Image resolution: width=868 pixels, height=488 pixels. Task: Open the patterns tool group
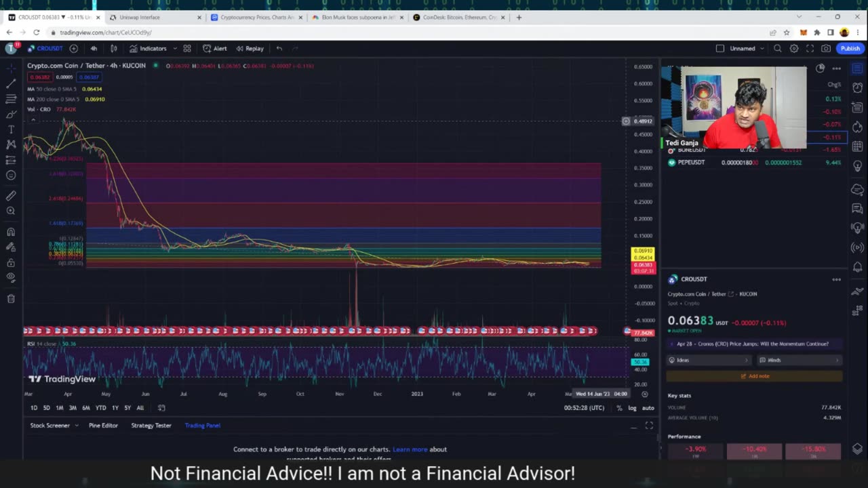coord(11,144)
